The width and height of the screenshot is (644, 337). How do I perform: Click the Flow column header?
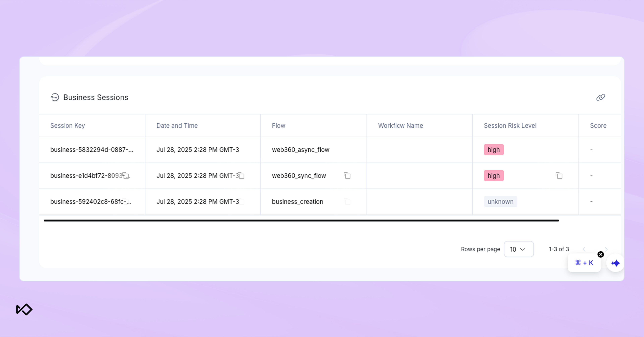[279, 126]
